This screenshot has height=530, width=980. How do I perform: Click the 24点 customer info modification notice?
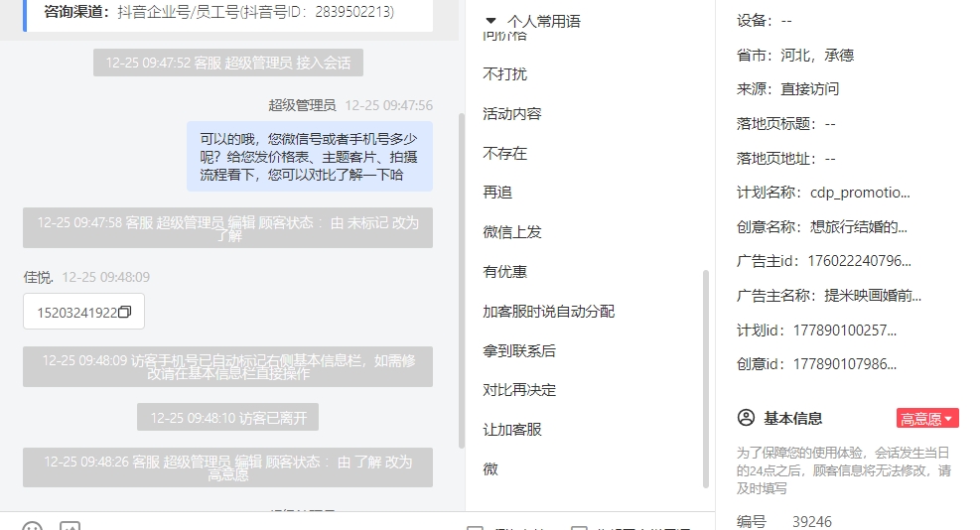[x=844, y=470]
